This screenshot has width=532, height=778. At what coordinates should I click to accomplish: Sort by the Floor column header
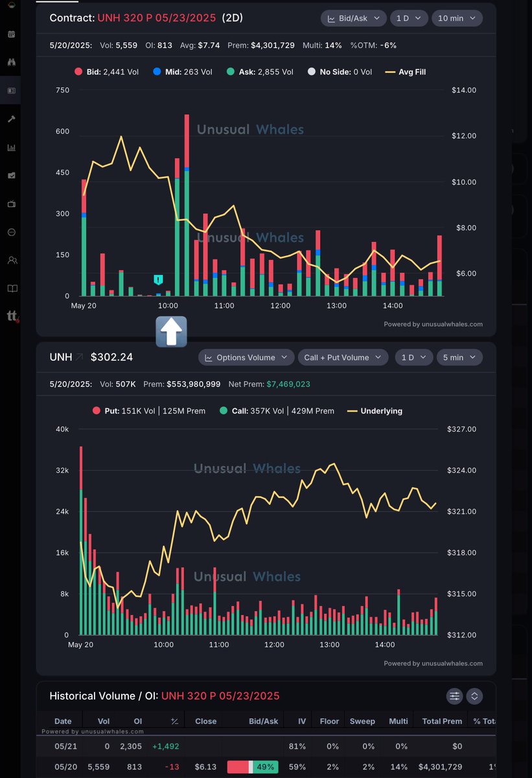(329, 721)
